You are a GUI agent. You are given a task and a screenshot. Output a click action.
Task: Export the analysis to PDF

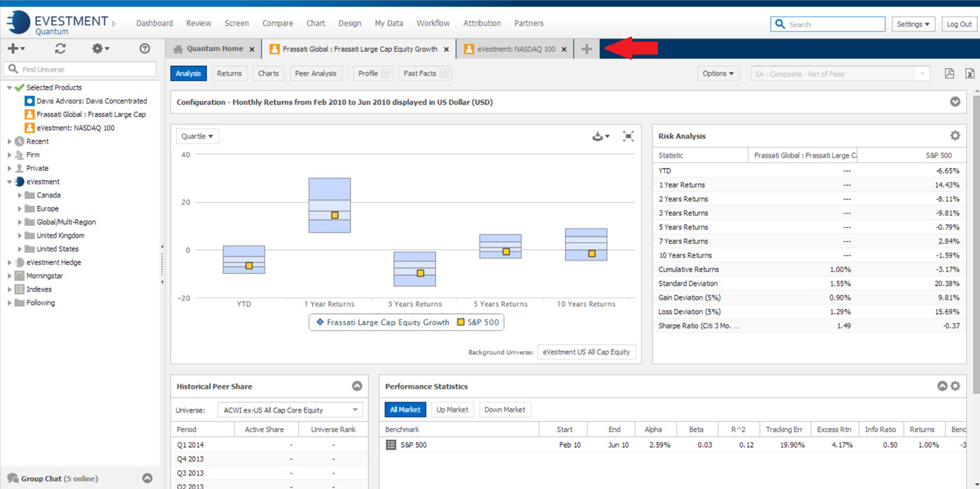pos(950,74)
